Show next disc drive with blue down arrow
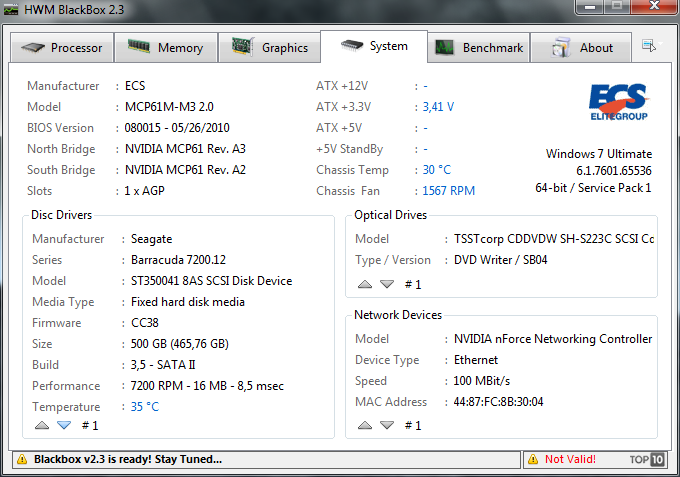The image size is (680, 477). pyautogui.click(x=64, y=425)
